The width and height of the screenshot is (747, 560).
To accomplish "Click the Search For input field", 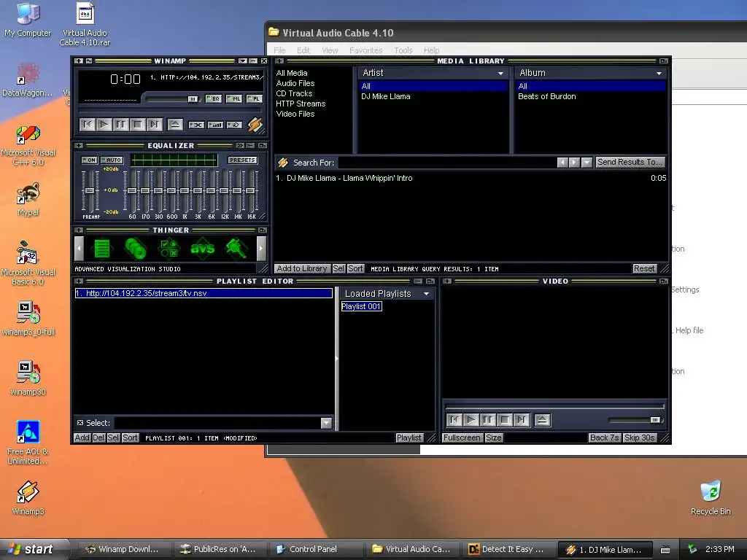I will point(447,163).
